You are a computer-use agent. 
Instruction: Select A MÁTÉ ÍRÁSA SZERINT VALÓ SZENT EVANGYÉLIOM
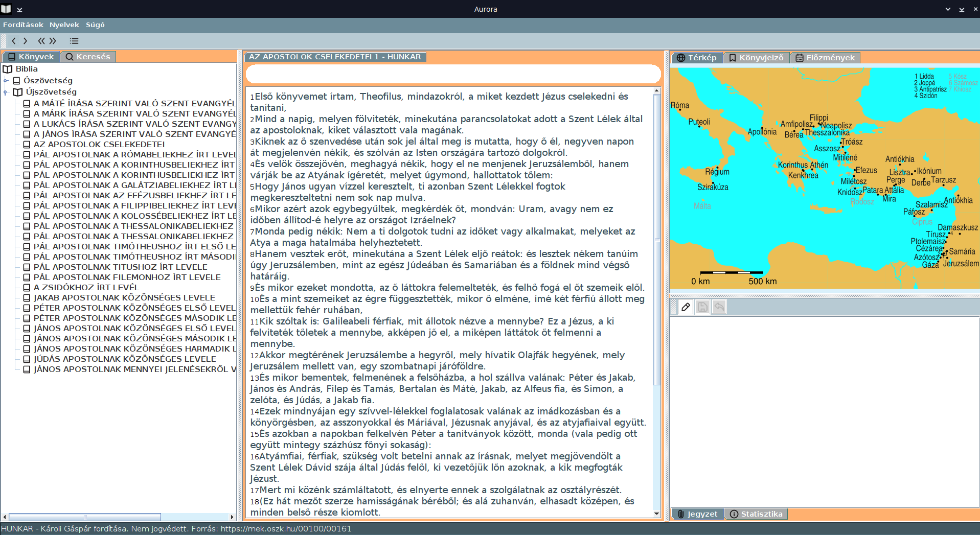[135, 104]
